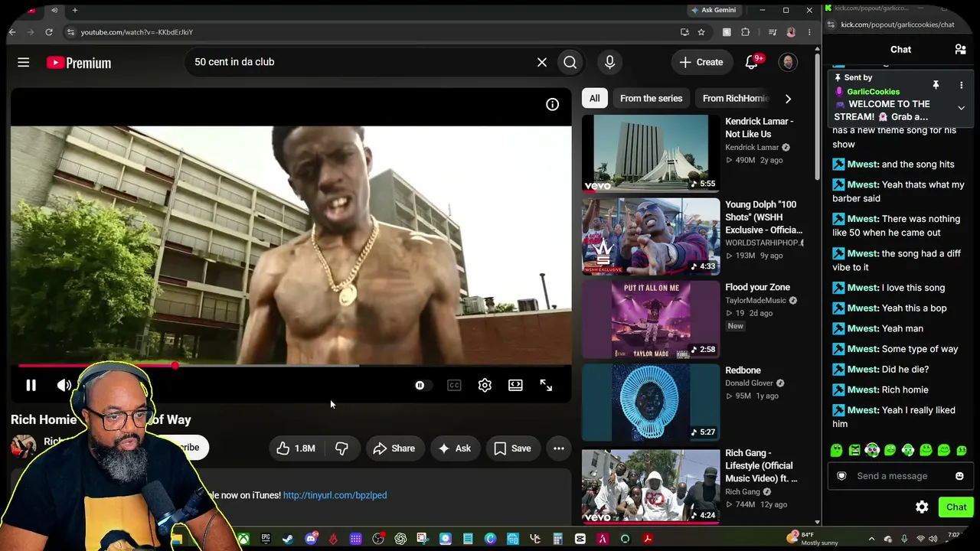Screen dimensions: 980x551
Task: Click Ask Gemini button
Action: [x=714, y=10]
